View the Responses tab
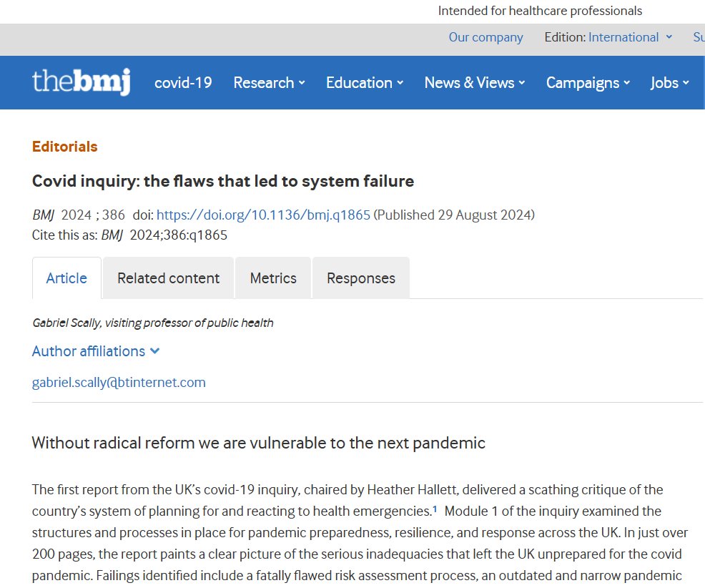 (x=361, y=278)
